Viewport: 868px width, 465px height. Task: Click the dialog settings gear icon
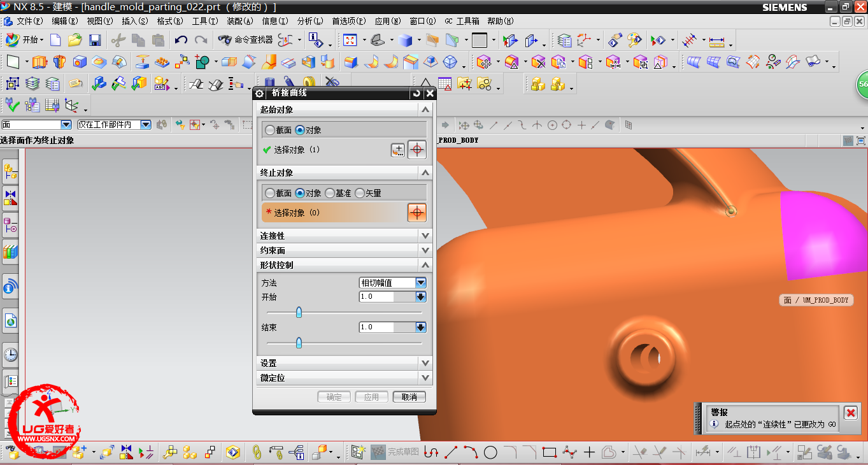point(259,93)
